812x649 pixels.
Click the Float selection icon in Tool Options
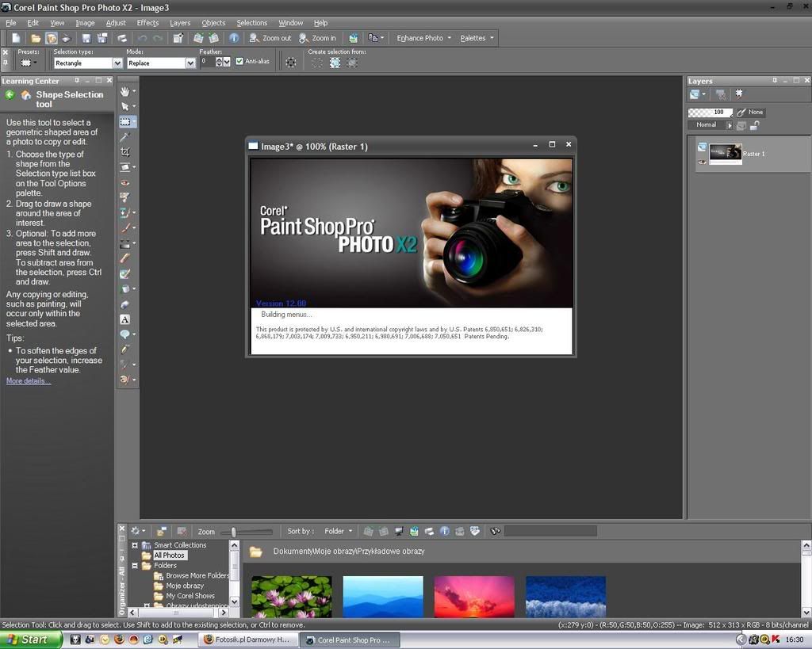tap(290, 63)
